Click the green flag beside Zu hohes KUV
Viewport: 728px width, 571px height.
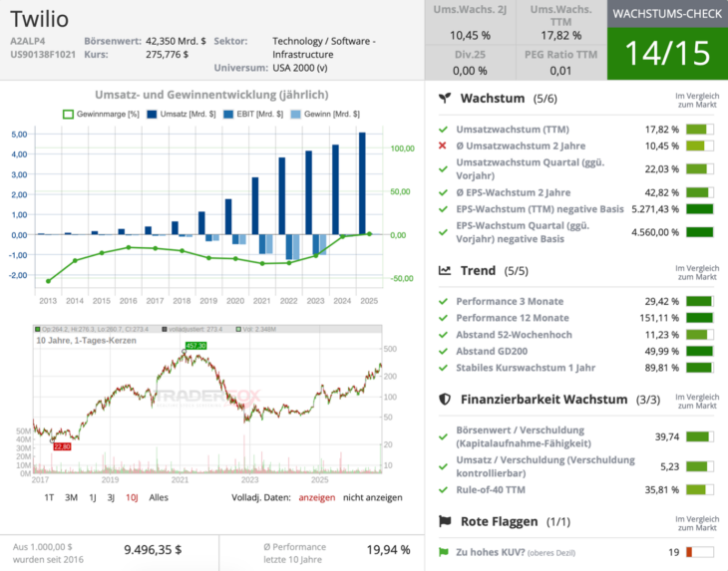point(444,552)
